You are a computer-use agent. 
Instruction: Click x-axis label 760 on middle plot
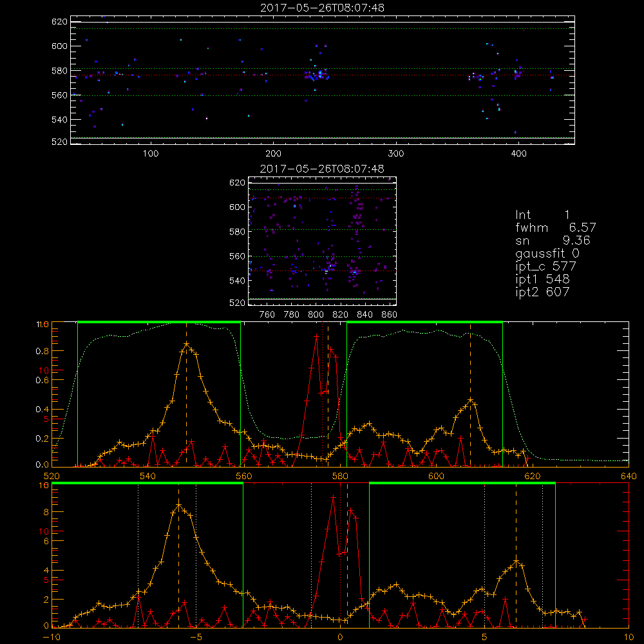pos(267,315)
